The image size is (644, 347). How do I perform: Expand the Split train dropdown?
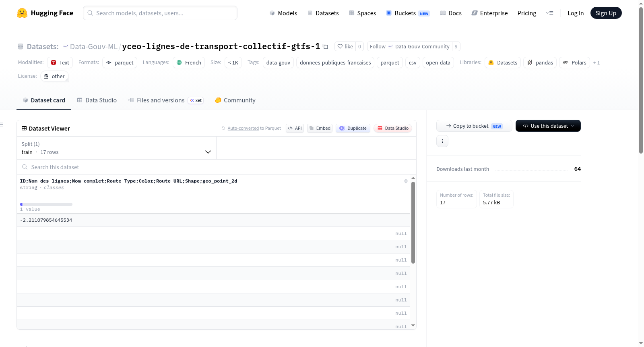[116, 148]
